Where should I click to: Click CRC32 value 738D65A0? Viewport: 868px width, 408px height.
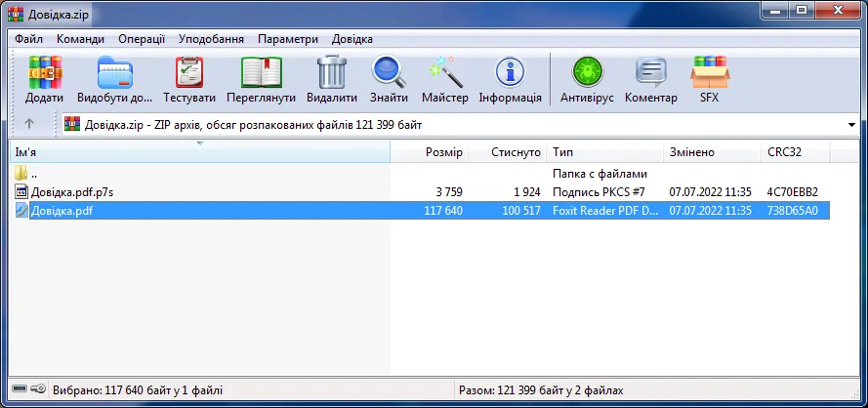(792, 211)
